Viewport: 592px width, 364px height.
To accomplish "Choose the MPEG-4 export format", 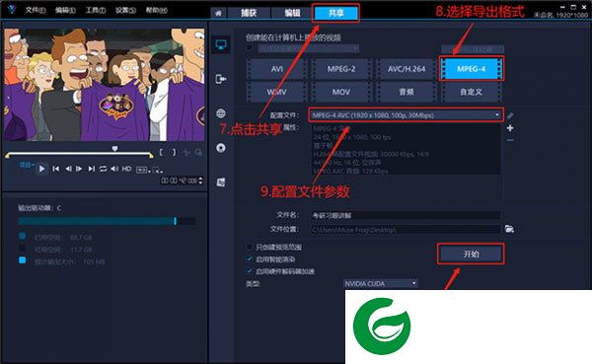I will pyautogui.click(x=472, y=69).
